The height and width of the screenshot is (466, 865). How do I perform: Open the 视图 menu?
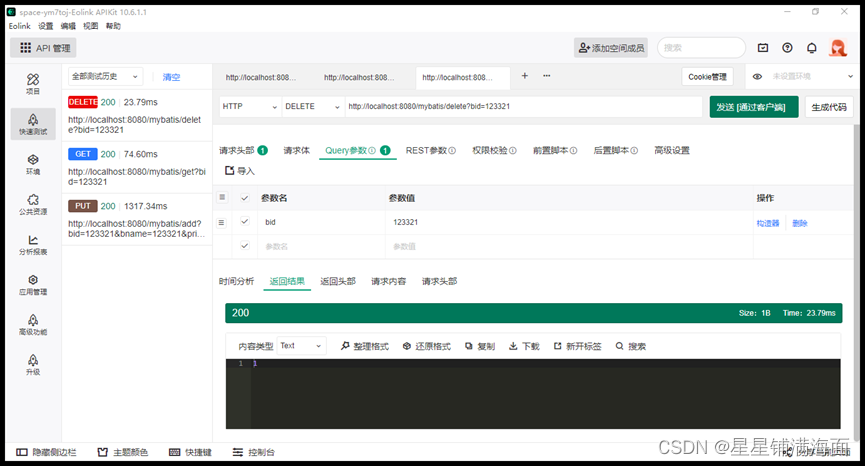[x=90, y=26]
